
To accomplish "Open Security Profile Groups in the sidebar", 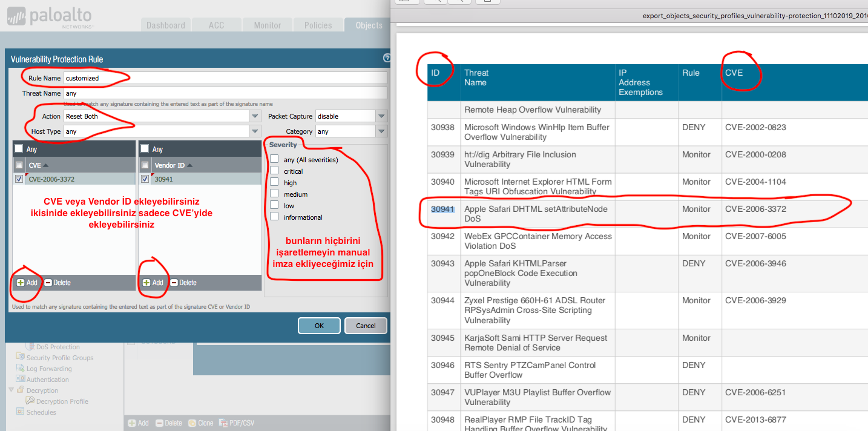I will coord(59,358).
